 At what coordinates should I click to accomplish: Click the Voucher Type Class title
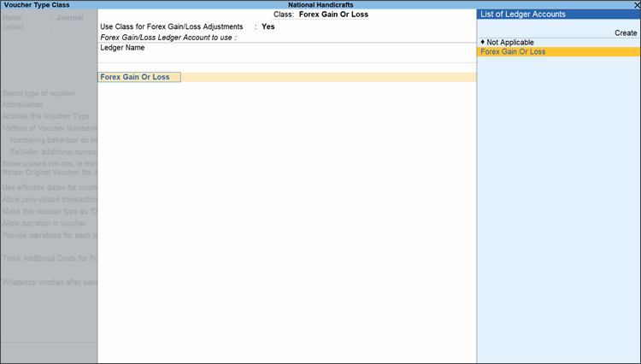36,4
